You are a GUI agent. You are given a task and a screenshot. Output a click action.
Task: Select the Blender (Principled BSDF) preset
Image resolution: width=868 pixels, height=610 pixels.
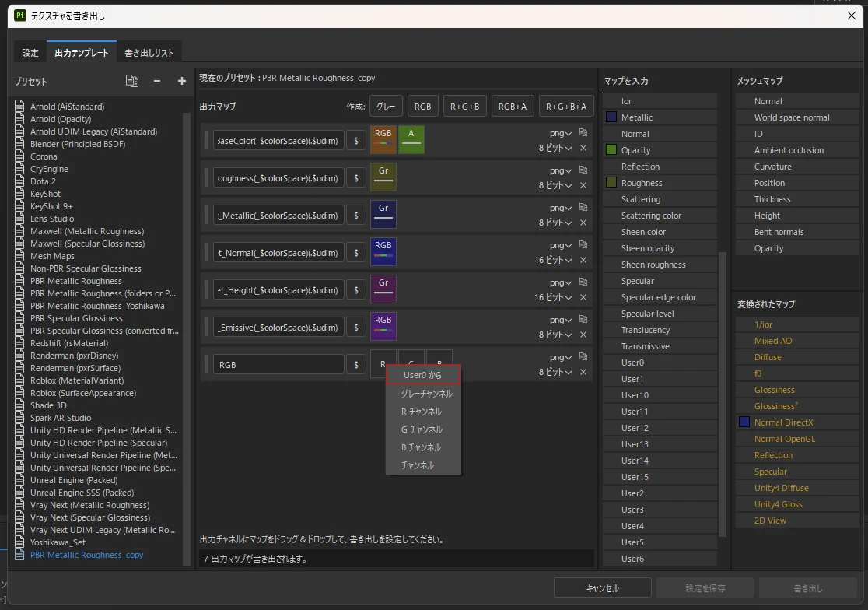tap(78, 144)
